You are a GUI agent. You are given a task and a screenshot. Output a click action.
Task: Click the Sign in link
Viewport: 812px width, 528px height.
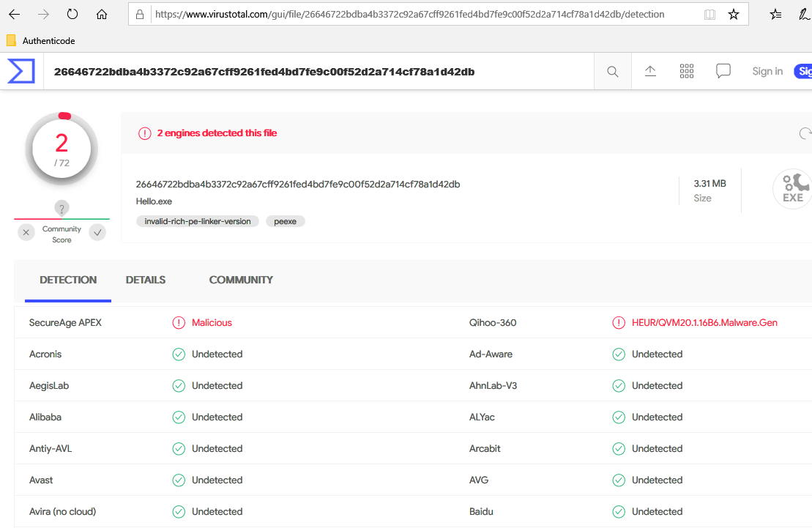coord(767,72)
